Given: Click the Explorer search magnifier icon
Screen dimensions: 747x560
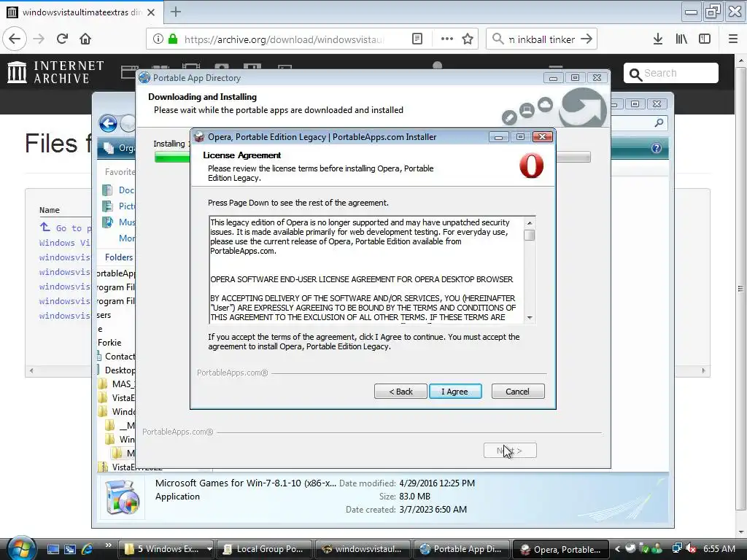Looking at the screenshot, I should [x=659, y=122].
